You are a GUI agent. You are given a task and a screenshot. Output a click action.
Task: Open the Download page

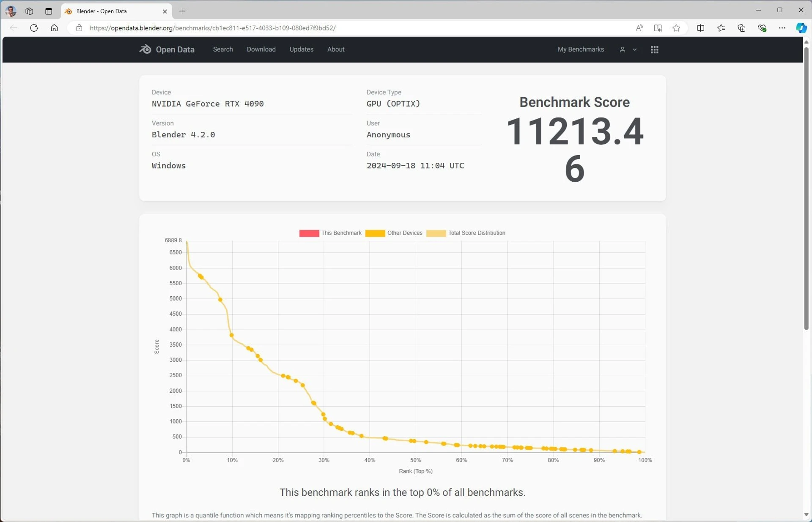(261, 49)
